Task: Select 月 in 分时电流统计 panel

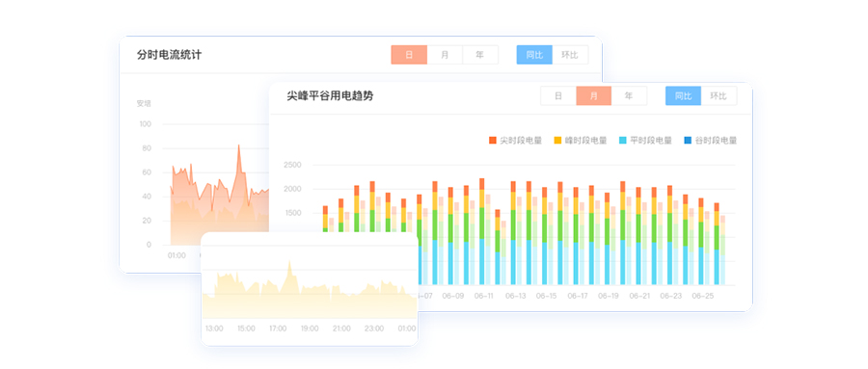Action: 445,55
